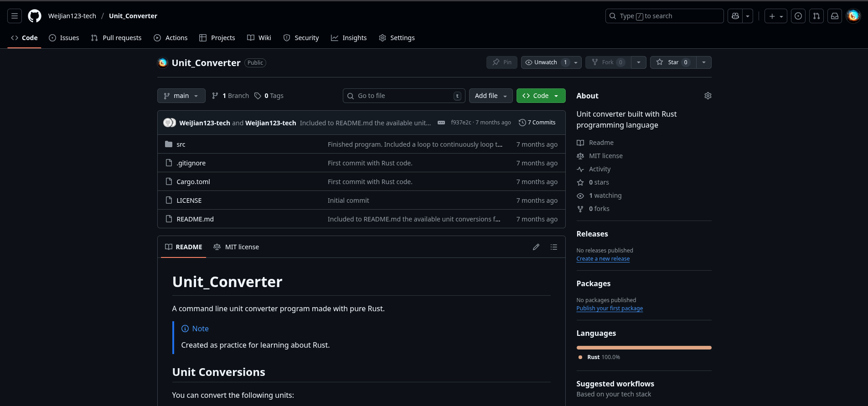The image size is (868, 406).
Task: Open Readme link in About sidebar
Action: click(595, 143)
